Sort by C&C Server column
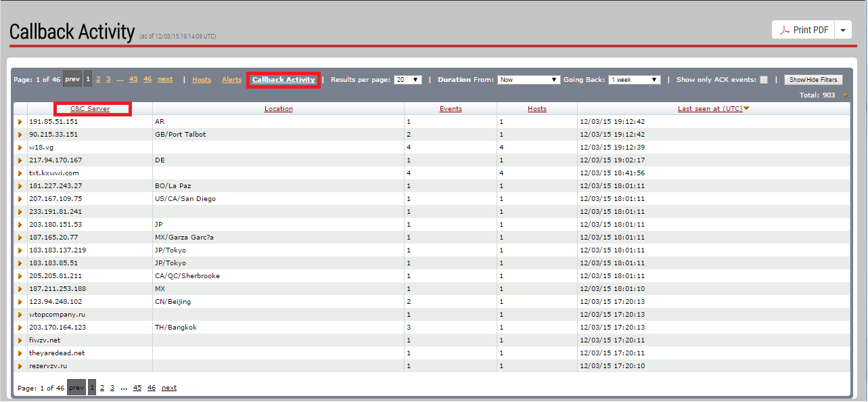 90,109
